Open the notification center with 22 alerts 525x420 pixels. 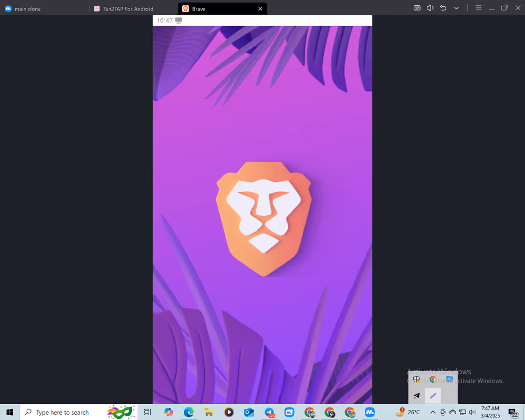coord(513,413)
